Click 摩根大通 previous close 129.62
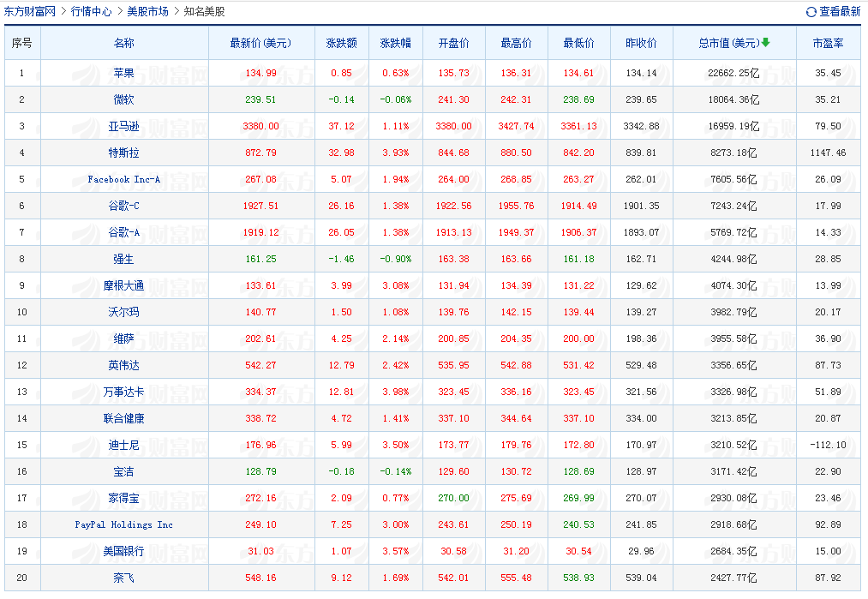The width and height of the screenshot is (868, 599). tap(642, 285)
